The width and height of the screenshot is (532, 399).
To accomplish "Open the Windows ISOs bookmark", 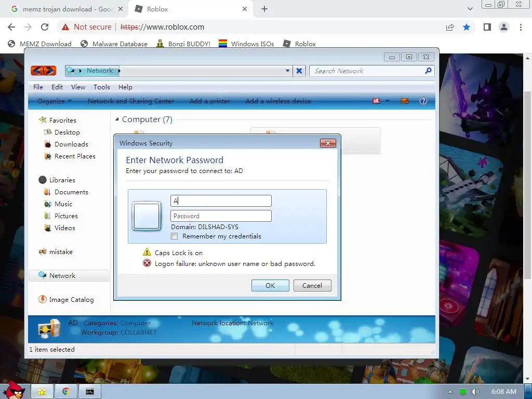I will tap(246, 44).
